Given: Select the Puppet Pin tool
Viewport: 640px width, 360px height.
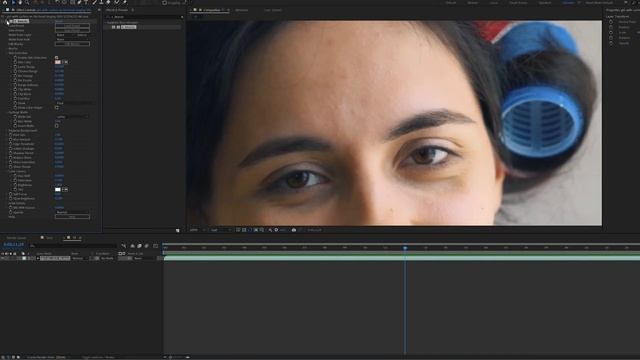Looking at the screenshot, I should [x=124, y=2].
